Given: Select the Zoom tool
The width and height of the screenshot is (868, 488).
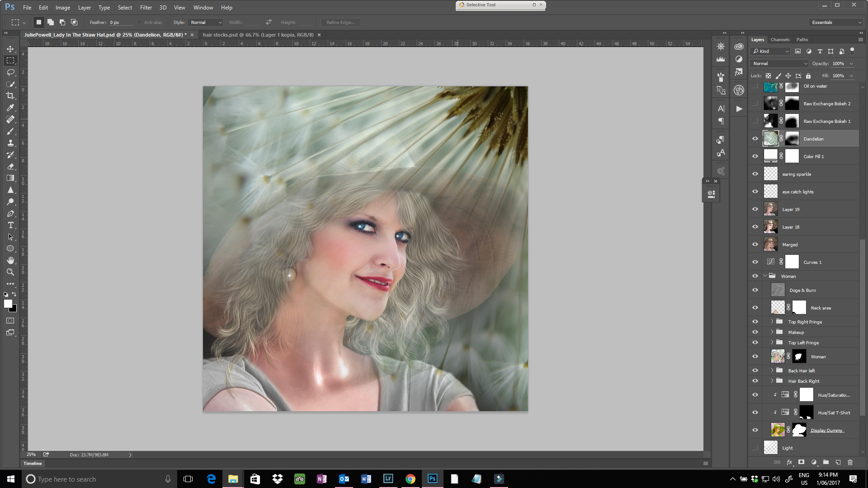Looking at the screenshot, I should (x=10, y=272).
